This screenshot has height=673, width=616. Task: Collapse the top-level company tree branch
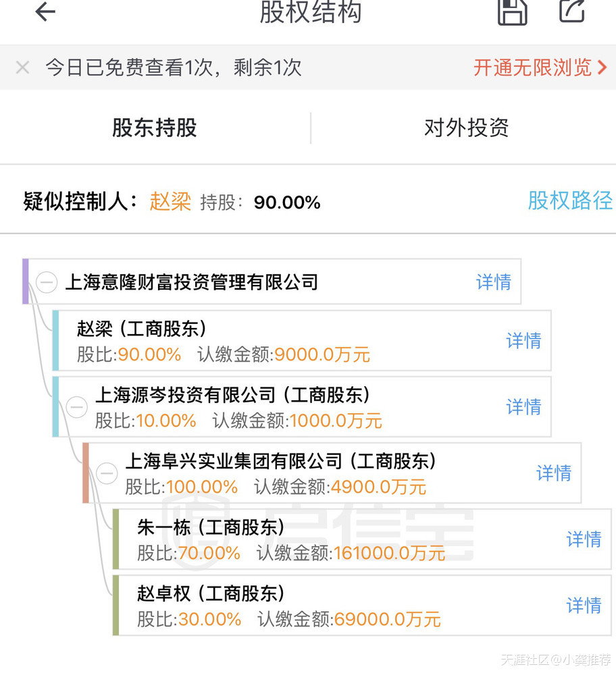coord(46,282)
